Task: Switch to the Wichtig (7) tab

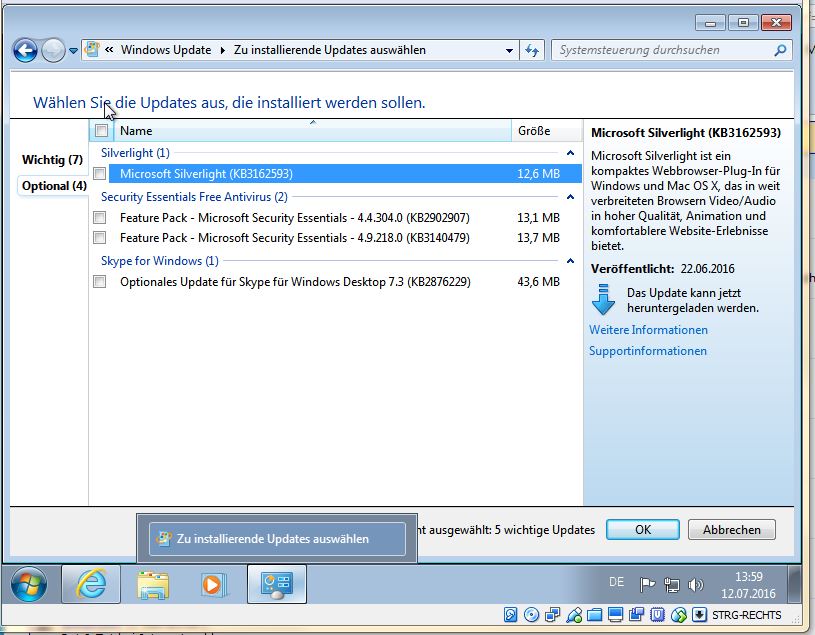Action: (x=52, y=160)
